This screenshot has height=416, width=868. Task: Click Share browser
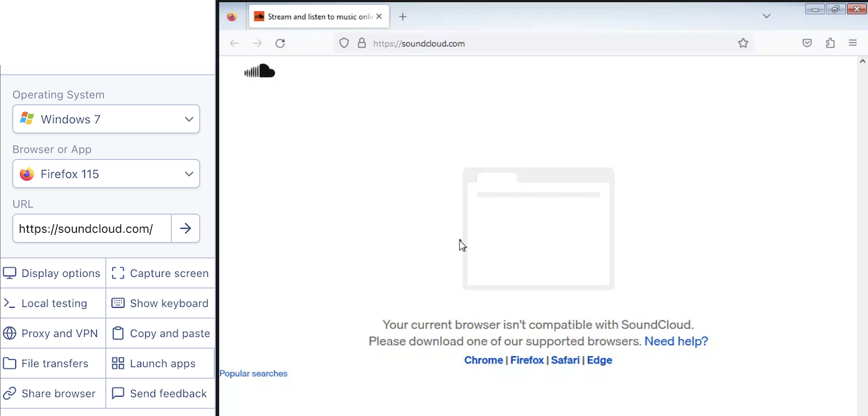coord(53,393)
